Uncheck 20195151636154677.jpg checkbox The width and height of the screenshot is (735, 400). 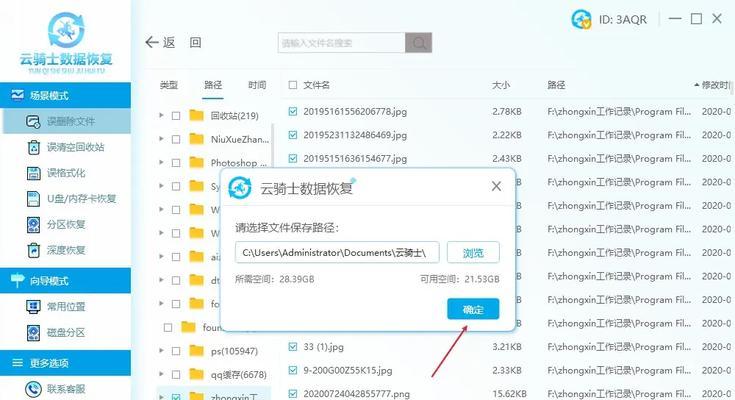point(293,158)
